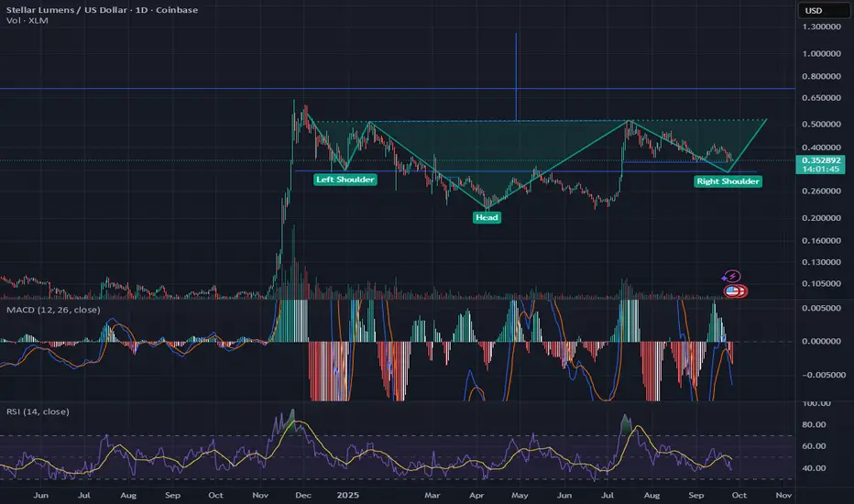Click the Nov label at far right of time axis
Viewport: 854px width, 504px height.
[x=783, y=495]
